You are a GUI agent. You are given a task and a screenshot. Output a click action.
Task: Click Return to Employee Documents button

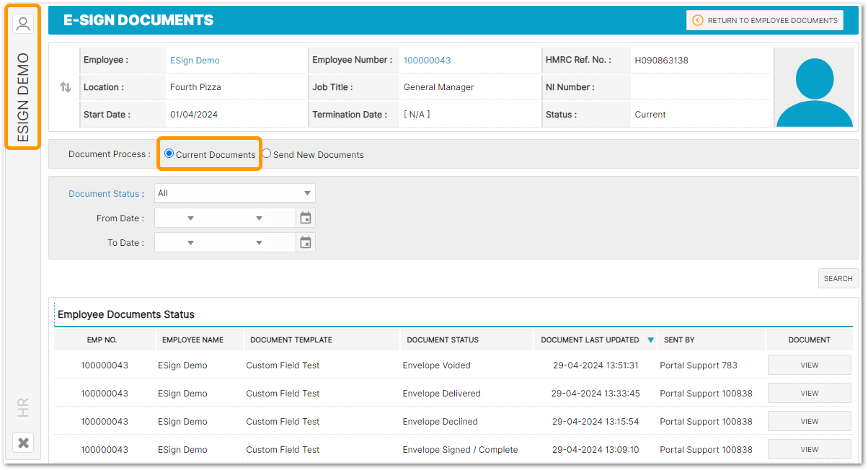click(x=764, y=20)
